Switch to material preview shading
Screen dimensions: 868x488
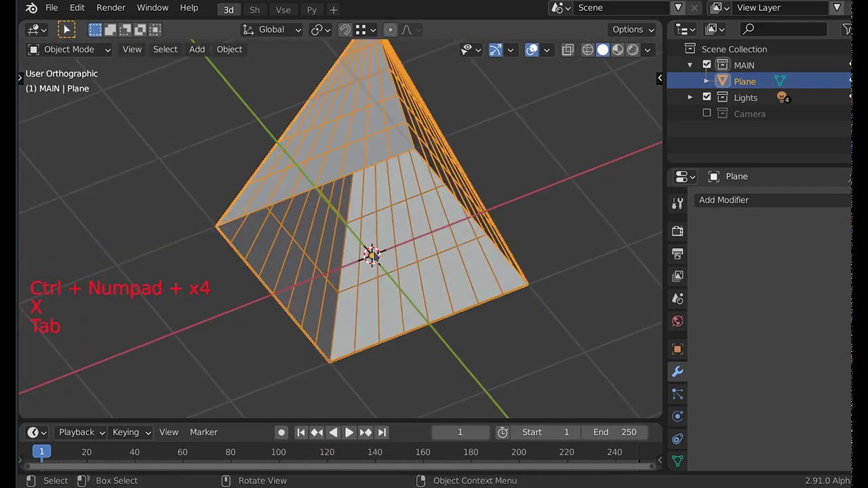point(618,49)
